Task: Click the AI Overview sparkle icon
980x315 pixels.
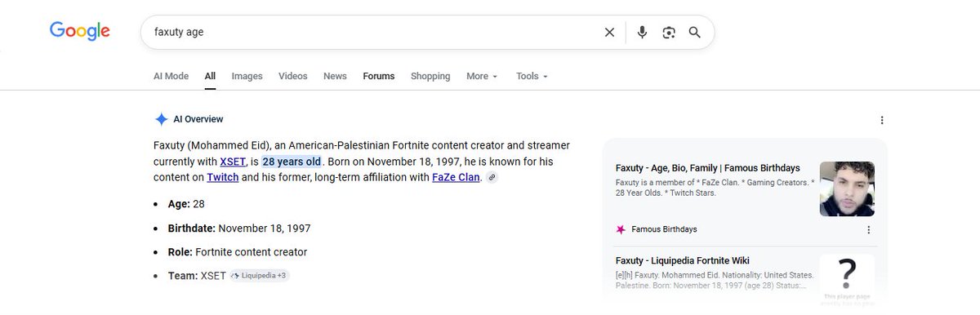Action: (161, 119)
